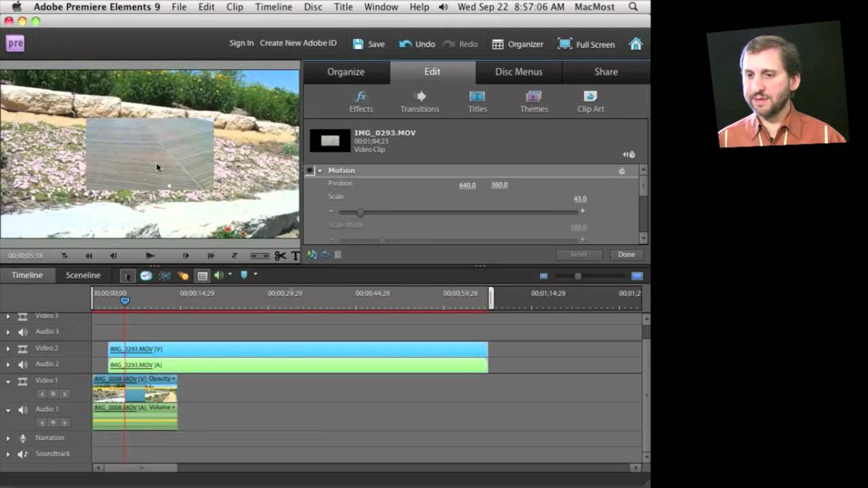This screenshot has height=488, width=868.
Task: Select the Time Stretch clock tool
Action: pyautogui.click(x=146, y=275)
